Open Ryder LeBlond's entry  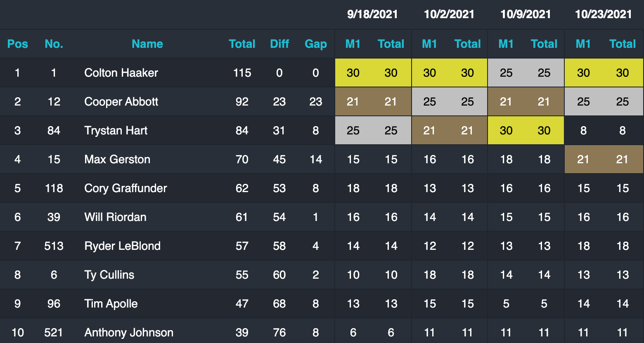click(x=122, y=246)
